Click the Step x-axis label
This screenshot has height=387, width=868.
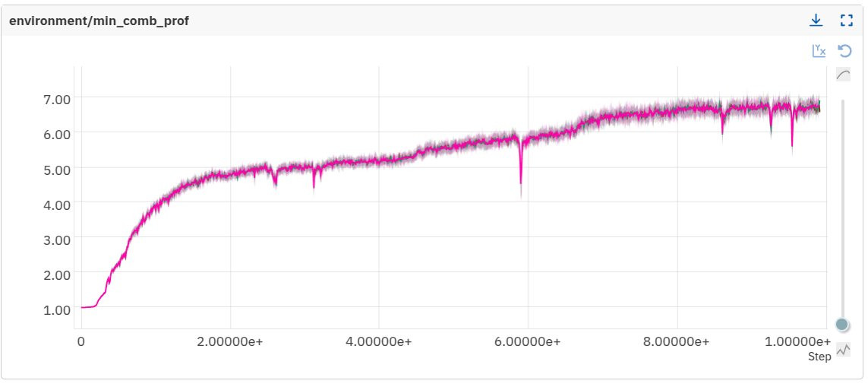click(819, 357)
